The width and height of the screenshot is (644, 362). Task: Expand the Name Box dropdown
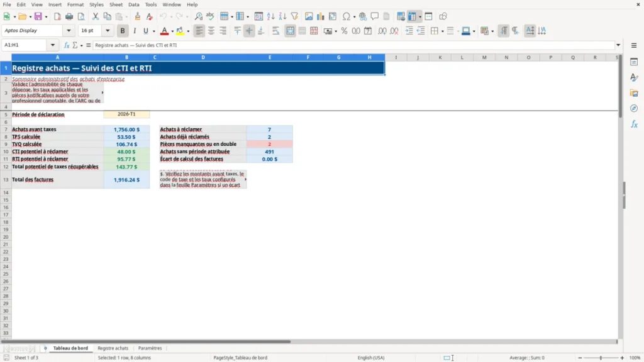coord(53,45)
